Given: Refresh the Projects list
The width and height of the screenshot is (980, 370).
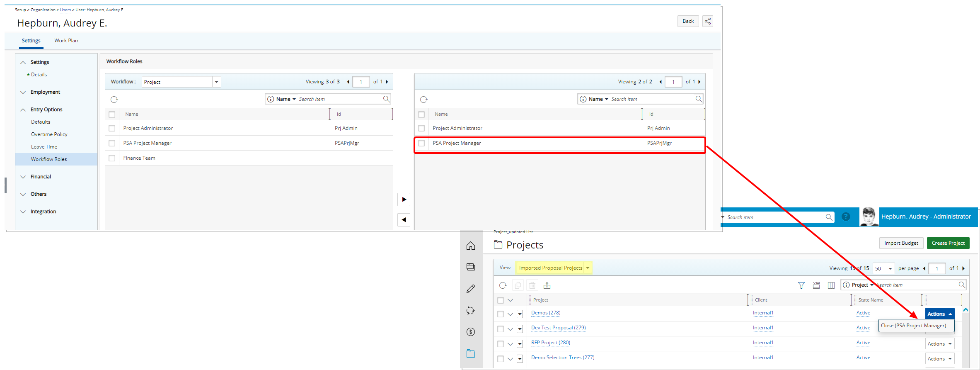Looking at the screenshot, I should (503, 285).
